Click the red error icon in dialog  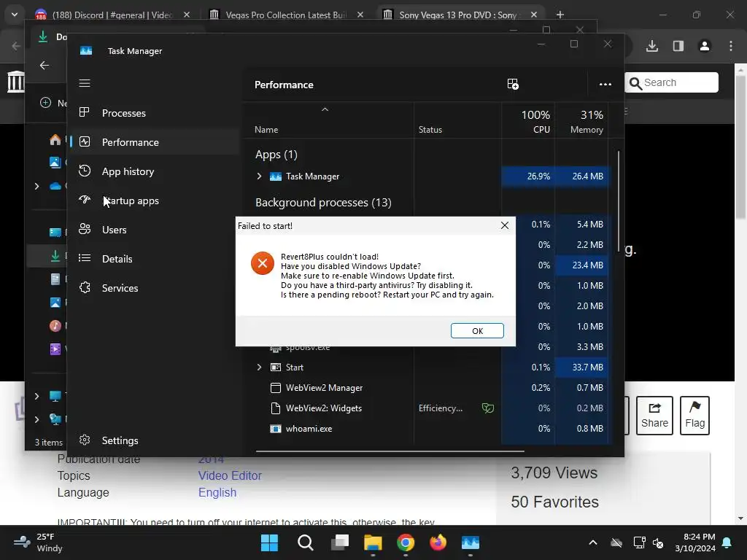(x=263, y=263)
